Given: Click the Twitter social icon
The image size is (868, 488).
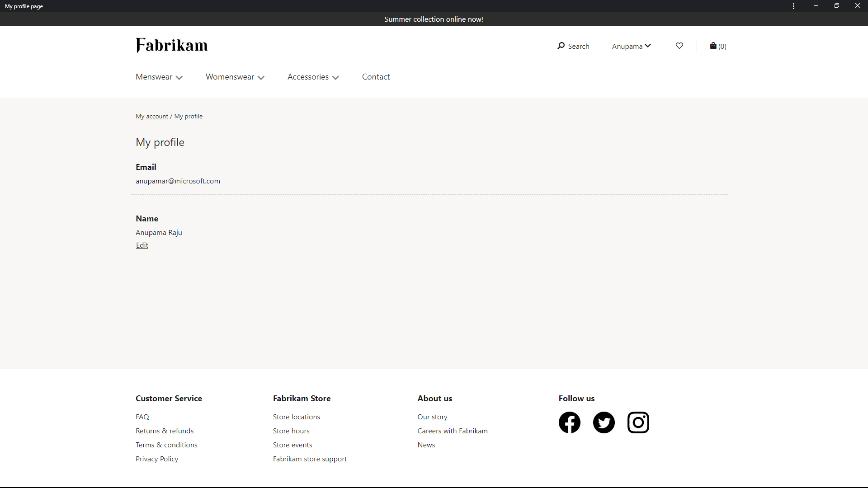Looking at the screenshot, I should tap(604, 422).
